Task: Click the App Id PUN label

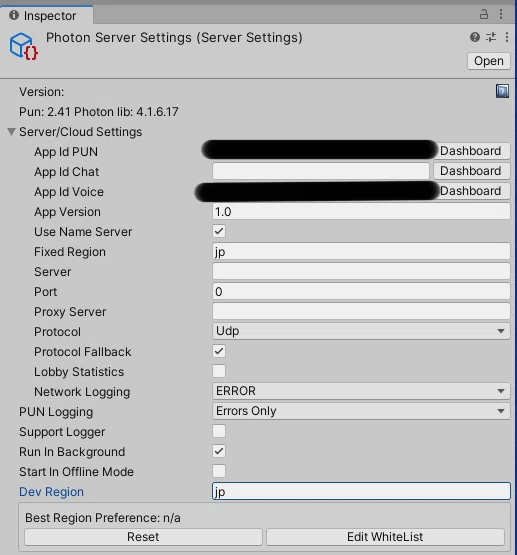Action: (x=66, y=152)
